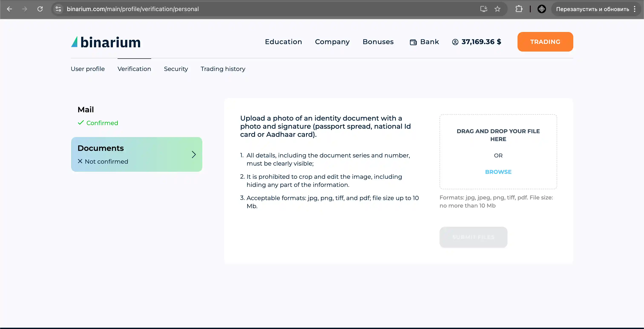644x329 pixels.
Task: Switch to the Security tab
Action: (176, 69)
